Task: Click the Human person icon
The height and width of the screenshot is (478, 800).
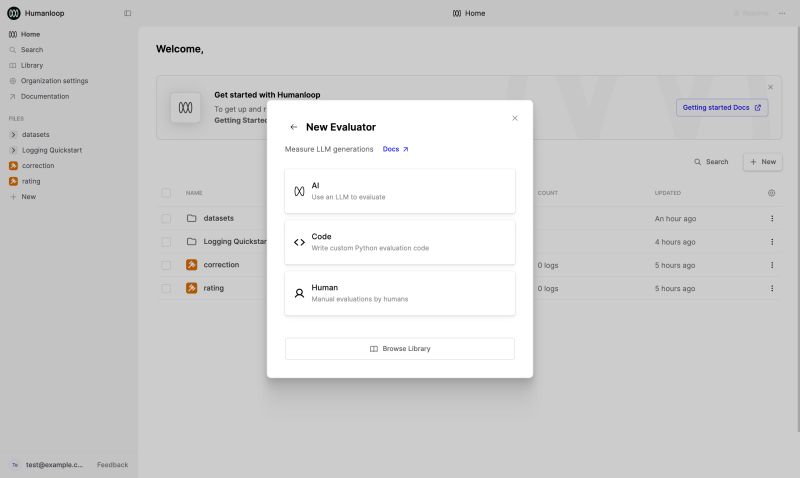Action: pyautogui.click(x=299, y=293)
